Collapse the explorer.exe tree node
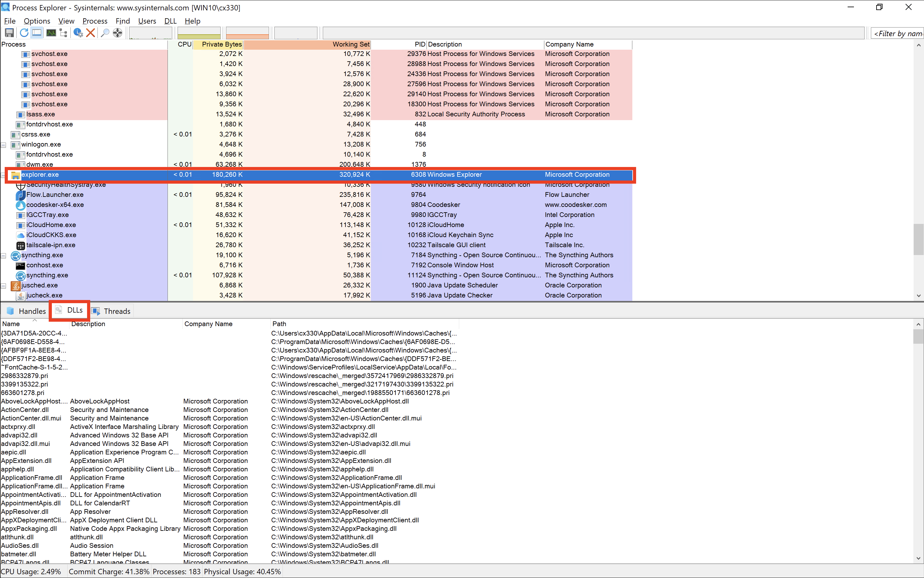 pyautogui.click(x=4, y=175)
